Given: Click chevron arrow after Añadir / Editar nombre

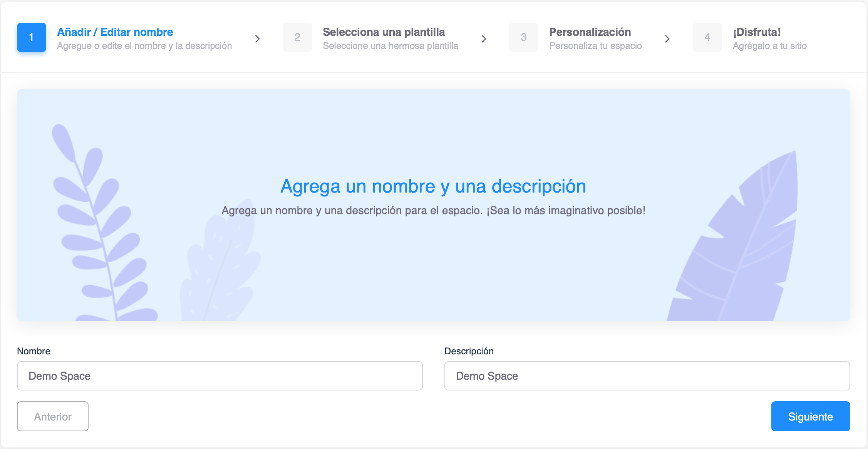Looking at the screenshot, I should [258, 39].
